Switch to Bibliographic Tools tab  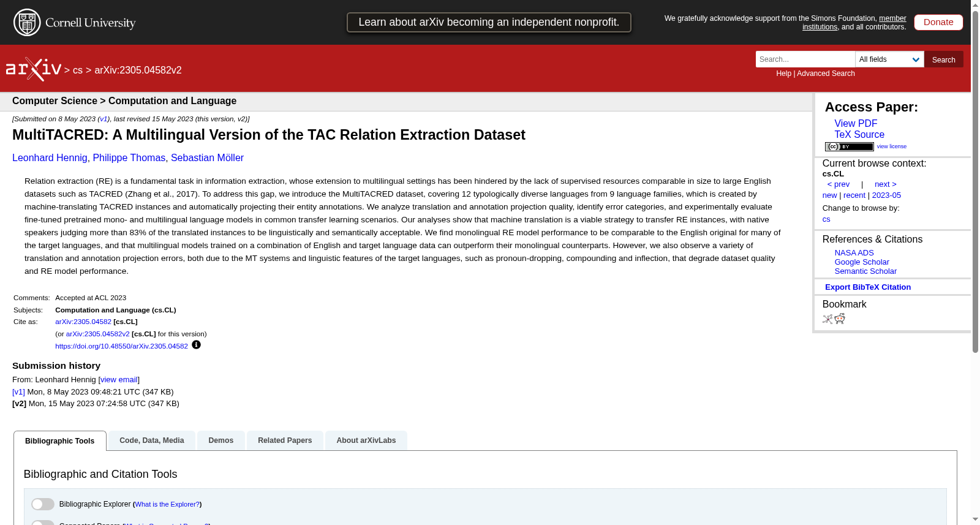click(x=60, y=441)
